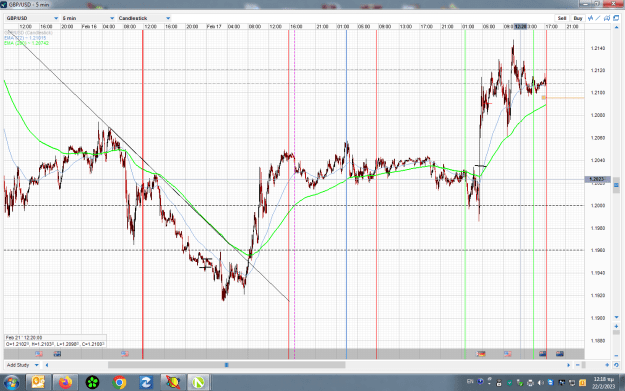This screenshot has height=391, width=625.
Task: Open the studies zigzag icon in toolbar
Action: click(x=590, y=18)
